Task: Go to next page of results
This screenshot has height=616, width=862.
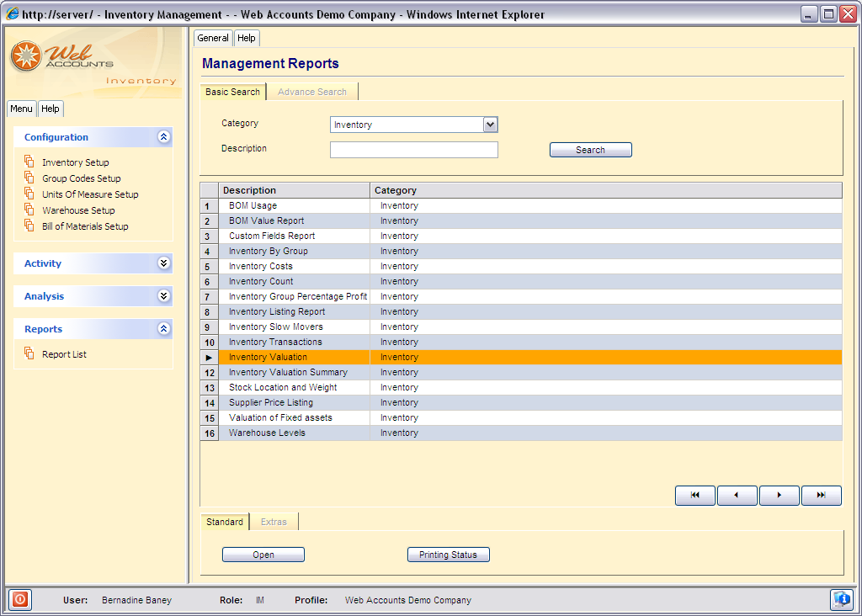Action: pos(779,496)
